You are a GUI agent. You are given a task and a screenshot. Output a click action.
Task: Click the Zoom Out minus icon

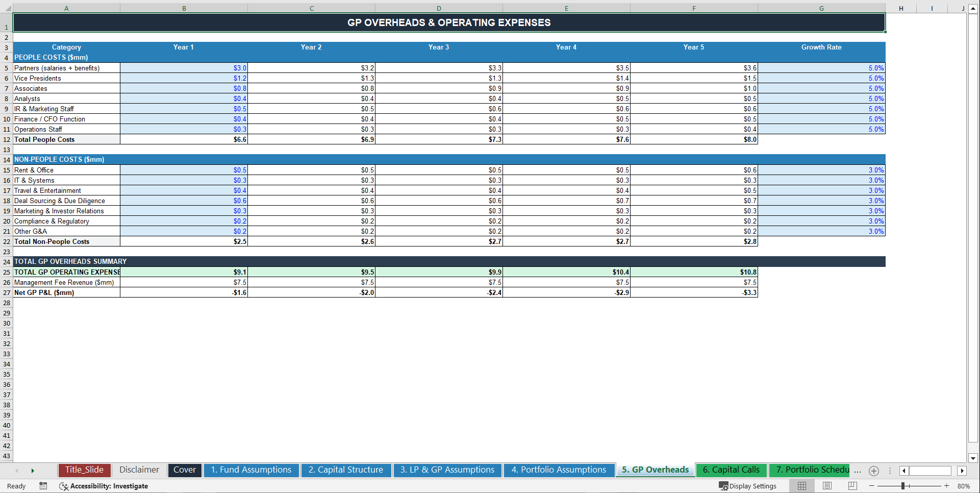click(x=872, y=486)
